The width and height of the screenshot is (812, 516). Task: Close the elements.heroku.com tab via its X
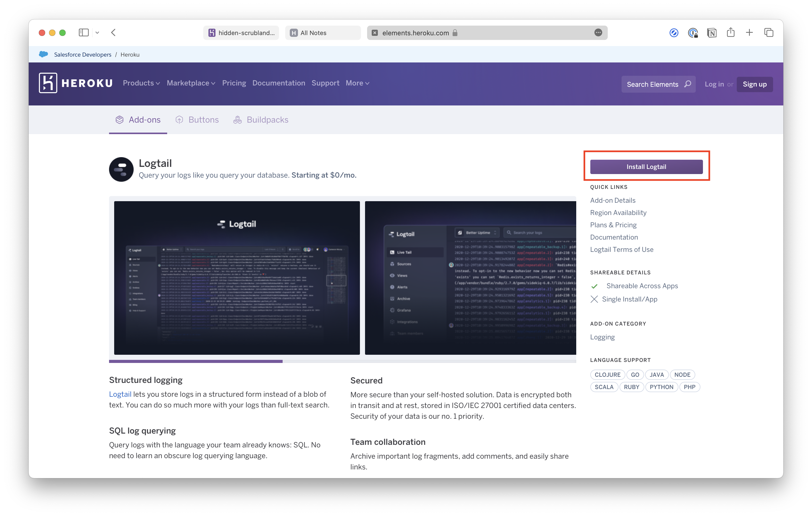click(375, 33)
